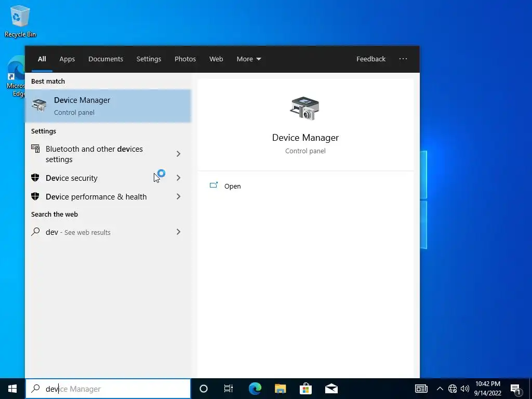This screenshot has width=532, height=399.
Task: Open Task View from taskbar
Action: coord(229,389)
